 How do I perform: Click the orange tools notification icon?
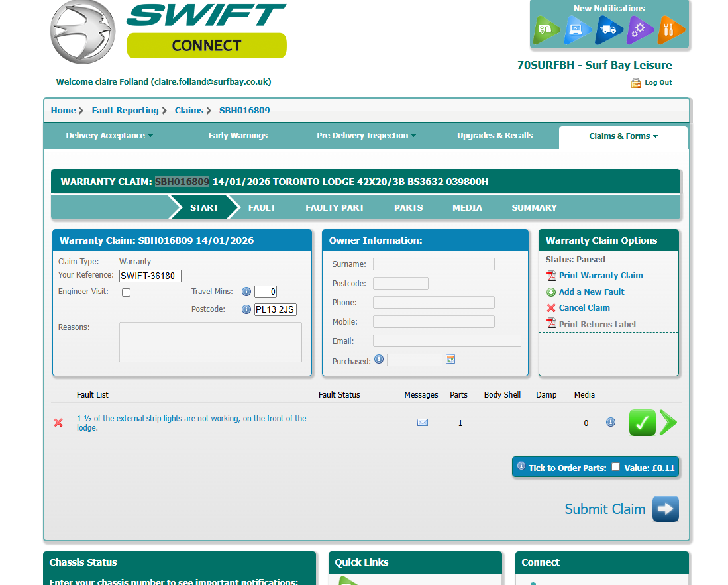tap(670, 30)
